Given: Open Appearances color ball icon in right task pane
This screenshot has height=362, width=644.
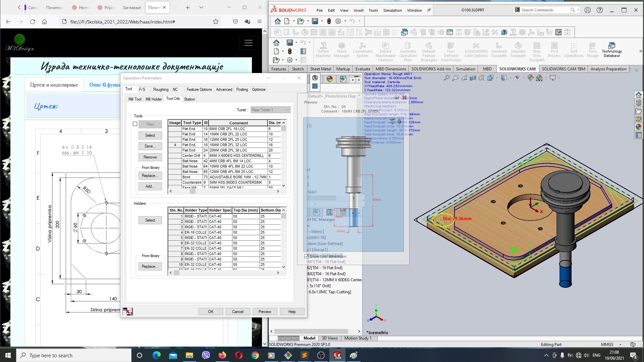Looking at the screenshot, I should click(x=638, y=127).
